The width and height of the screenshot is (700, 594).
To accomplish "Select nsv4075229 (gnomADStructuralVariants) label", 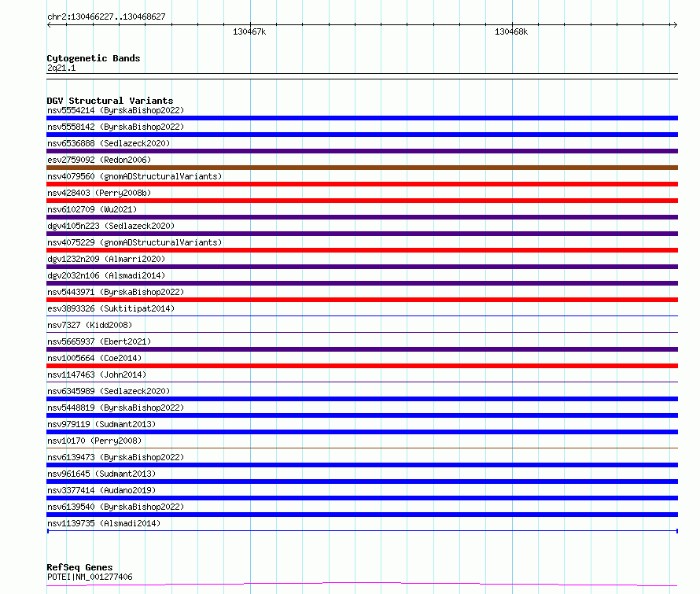I will click(134, 242).
